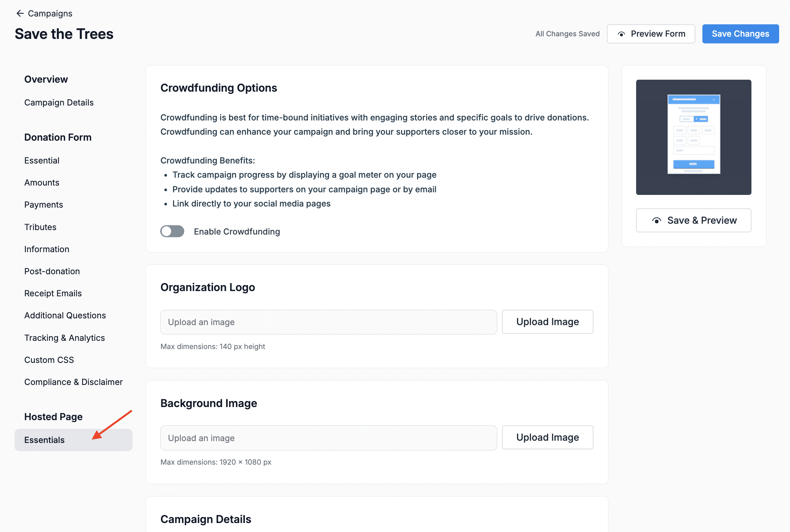Enable the Crowdfunding toggle

[172, 231]
